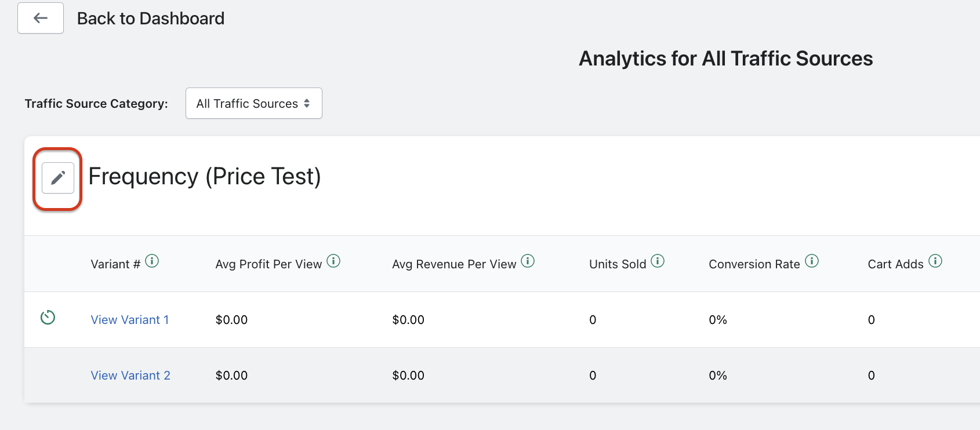
Task: Click the pencil edit test name icon
Action: (58, 178)
